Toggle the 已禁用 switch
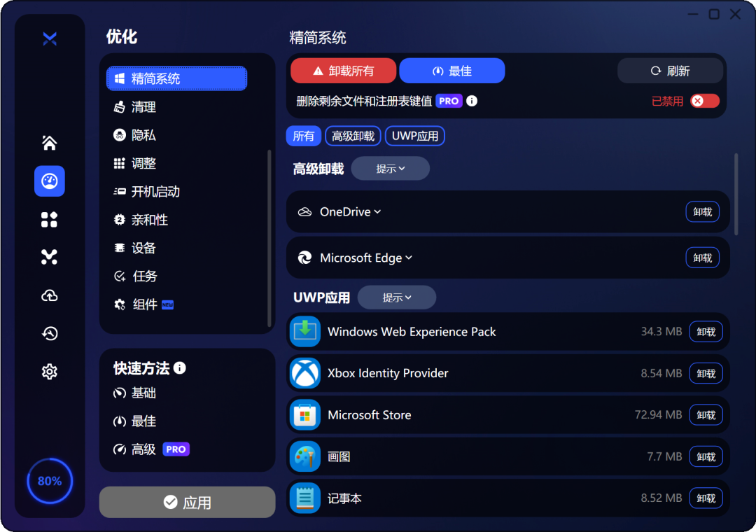 pos(704,101)
